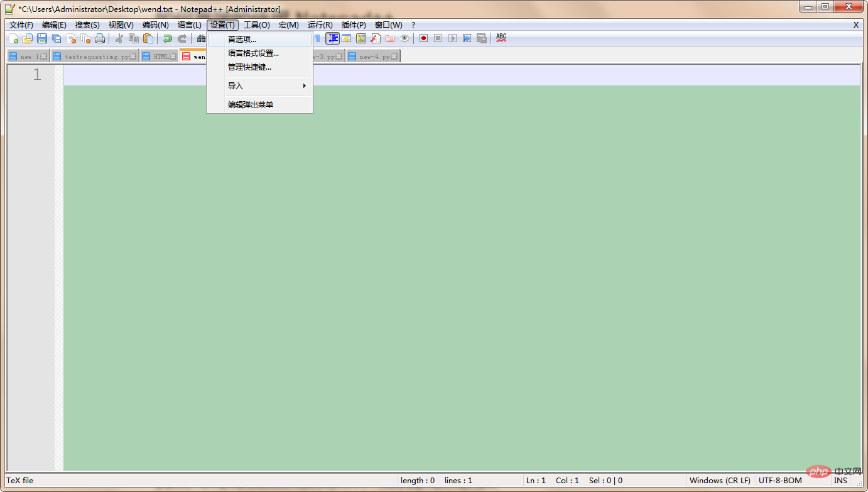The width and height of the screenshot is (868, 492).
Task: Expand the 导入 submenu
Action: [235, 85]
